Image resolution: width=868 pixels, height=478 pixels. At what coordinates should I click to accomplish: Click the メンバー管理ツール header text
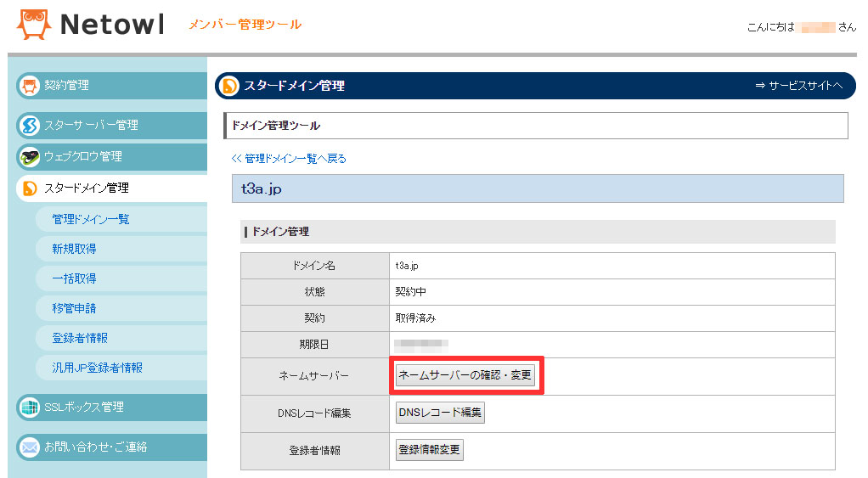point(245,25)
